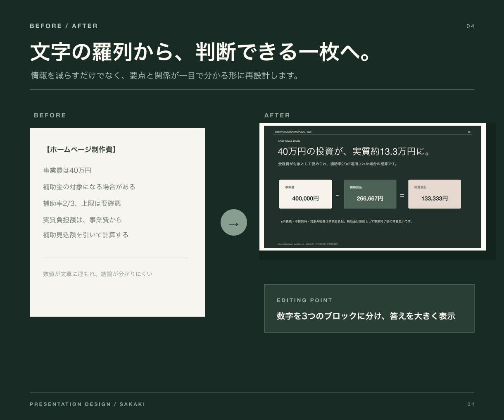Click the equals sign before 実質負担 block

(x=402, y=195)
